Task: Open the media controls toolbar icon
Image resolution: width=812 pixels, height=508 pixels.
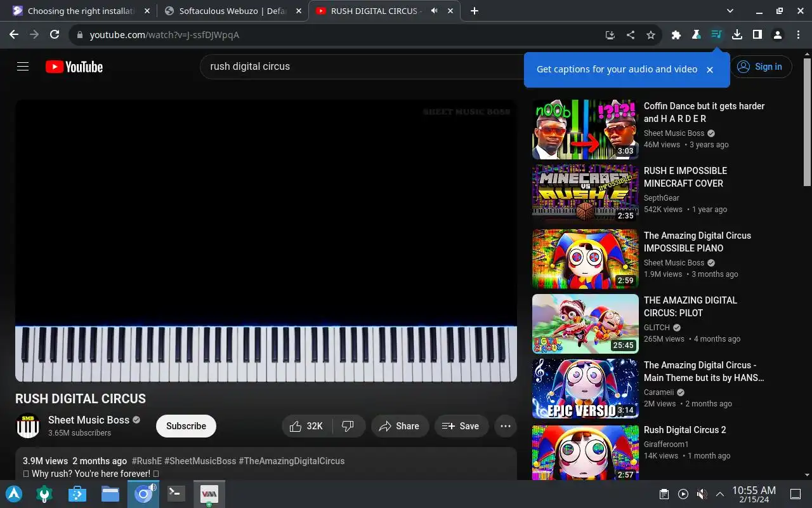Action: click(x=717, y=35)
